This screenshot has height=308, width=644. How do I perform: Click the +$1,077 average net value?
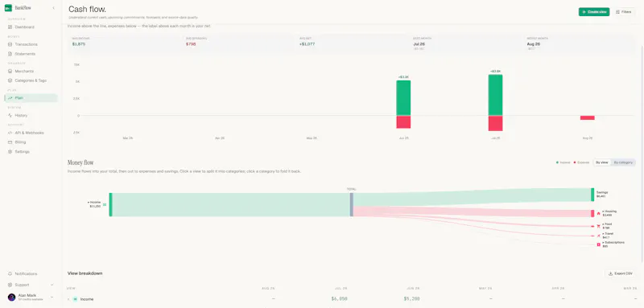tap(307, 44)
